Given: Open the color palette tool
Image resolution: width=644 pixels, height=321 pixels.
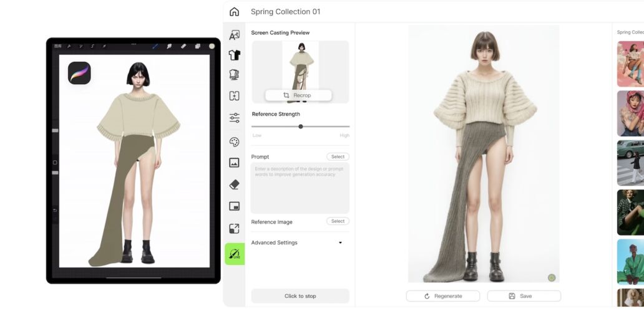Looking at the screenshot, I should (234, 142).
